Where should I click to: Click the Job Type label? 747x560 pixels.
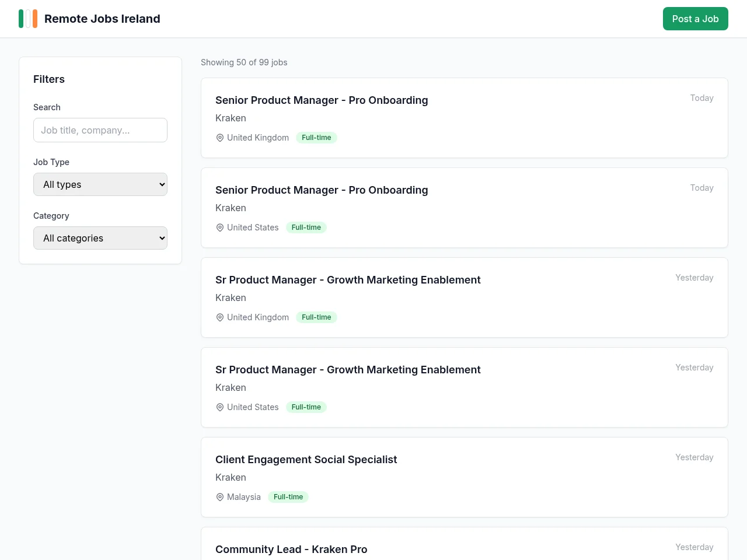pos(51,162)
